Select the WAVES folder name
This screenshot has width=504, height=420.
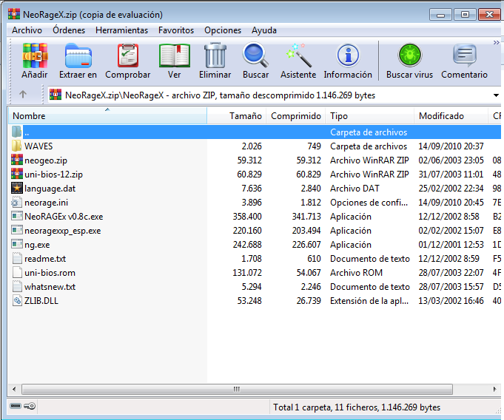coord(38,146)
